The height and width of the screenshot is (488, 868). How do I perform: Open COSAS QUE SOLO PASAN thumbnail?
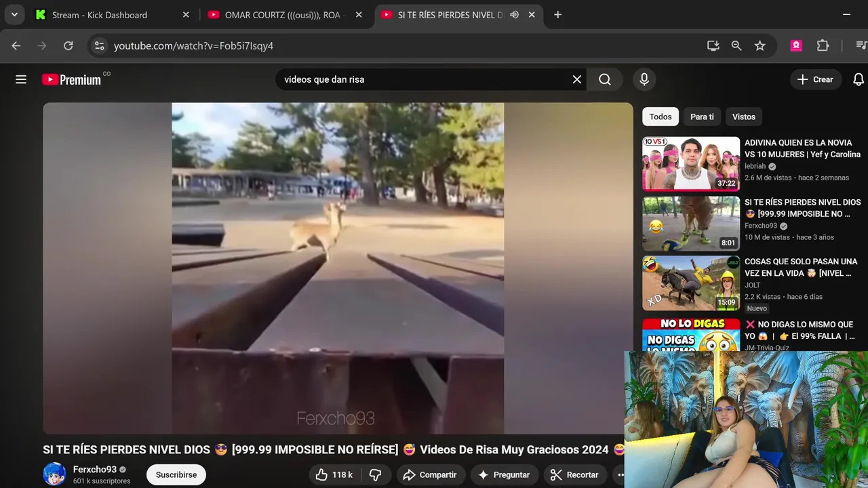click(x=691, y=283)
